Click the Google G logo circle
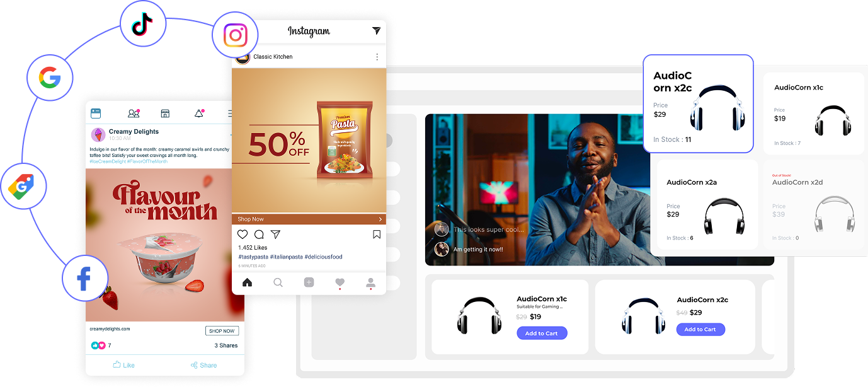868x389 pixels. (50, 78)
